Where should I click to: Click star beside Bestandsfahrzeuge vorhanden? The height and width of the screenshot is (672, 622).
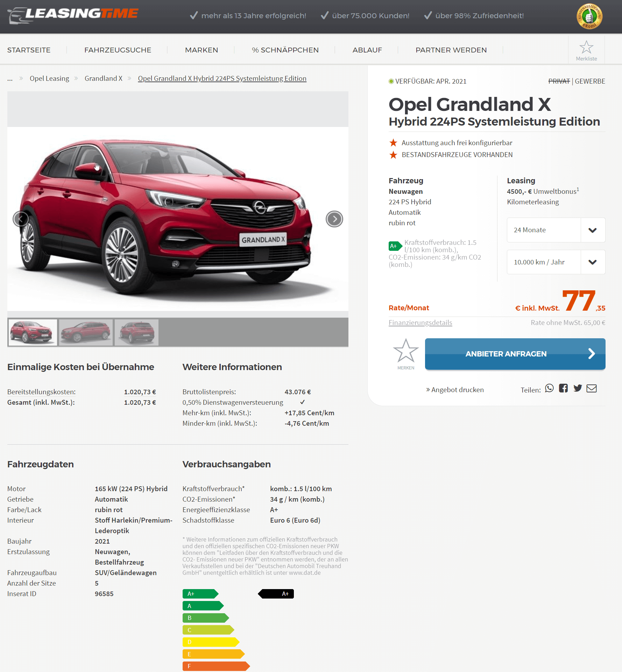393,155
